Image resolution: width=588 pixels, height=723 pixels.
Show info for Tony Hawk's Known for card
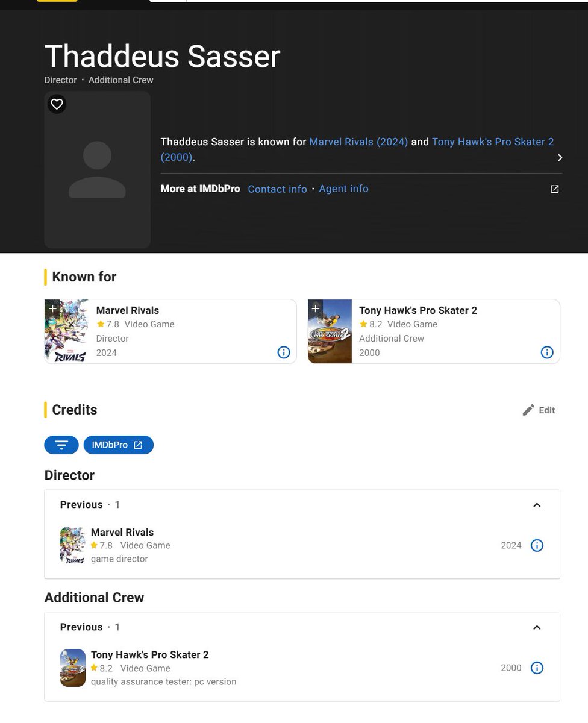coord(547,352)
